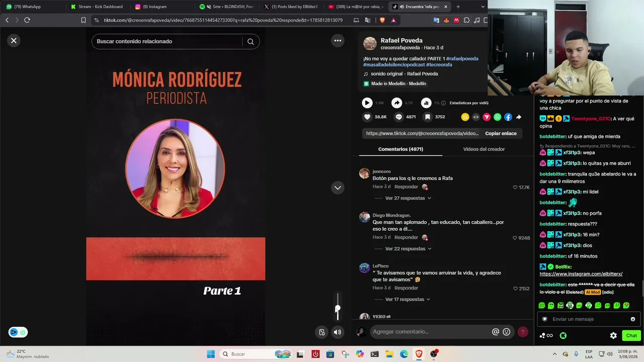Save the video with the bookmark icon
The height and width of the screenshot is (362, 644).
pyautogui.click(x=427, y=117)
